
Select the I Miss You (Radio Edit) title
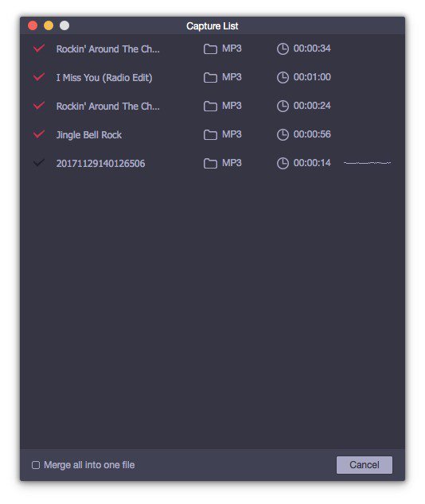click(104, 78)
